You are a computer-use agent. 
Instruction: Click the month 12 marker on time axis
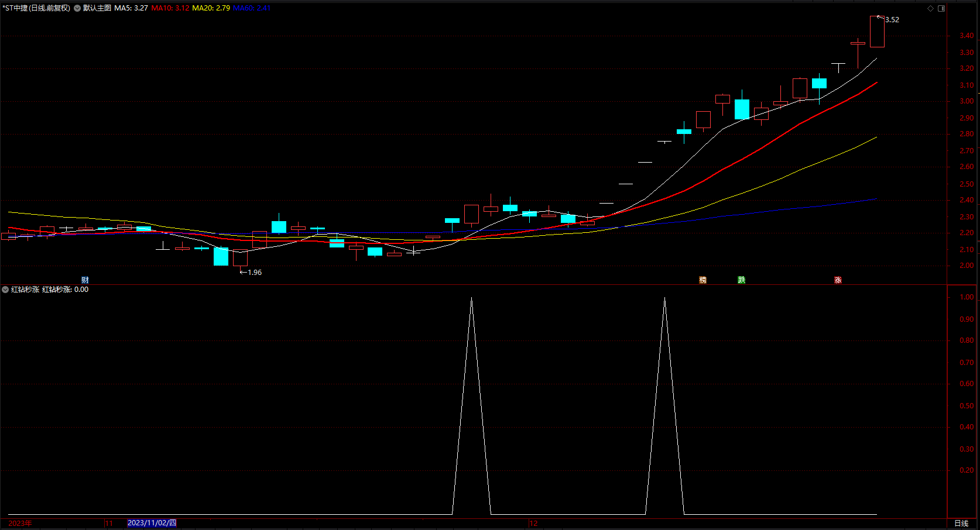click(534, 523)
